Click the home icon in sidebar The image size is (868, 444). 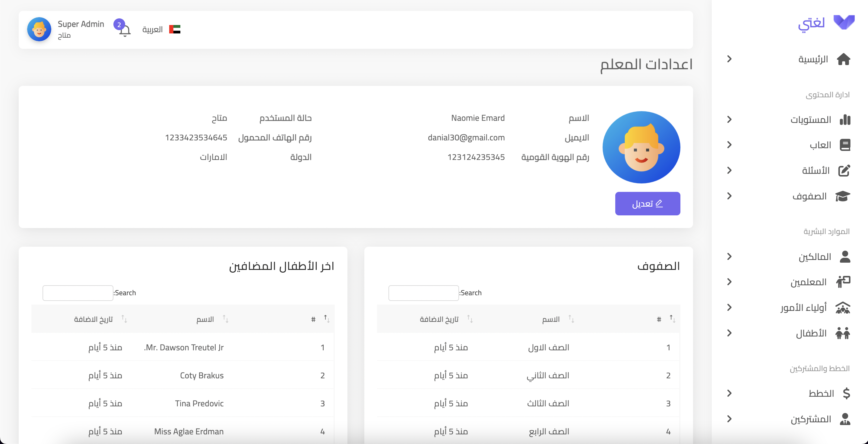[843, 59]
